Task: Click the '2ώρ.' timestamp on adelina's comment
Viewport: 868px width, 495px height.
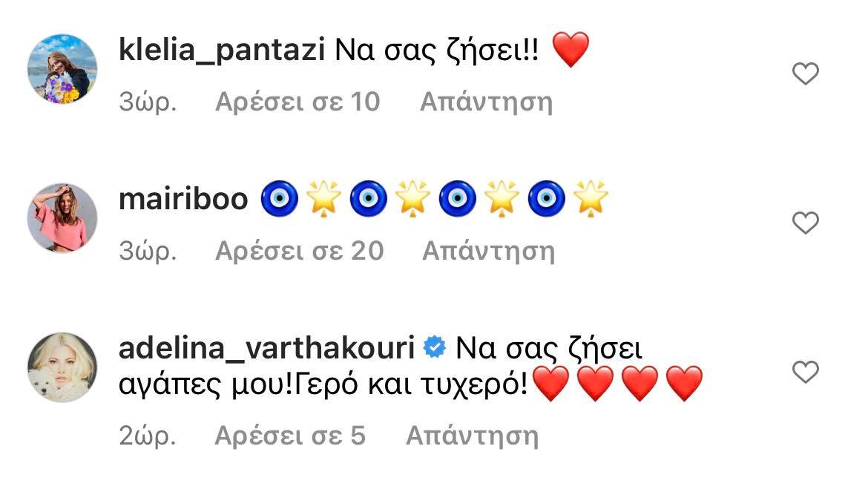Action: point(148,436)
